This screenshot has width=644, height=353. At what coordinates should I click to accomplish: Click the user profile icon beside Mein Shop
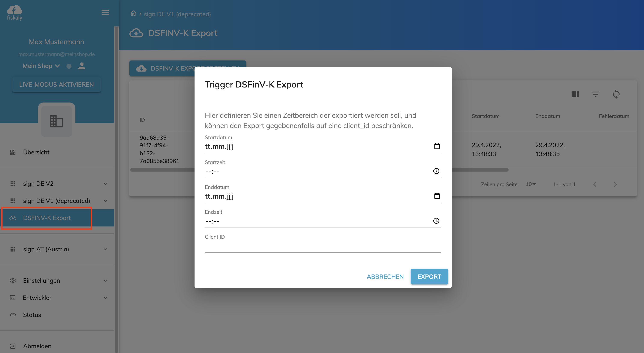[82, 66]
